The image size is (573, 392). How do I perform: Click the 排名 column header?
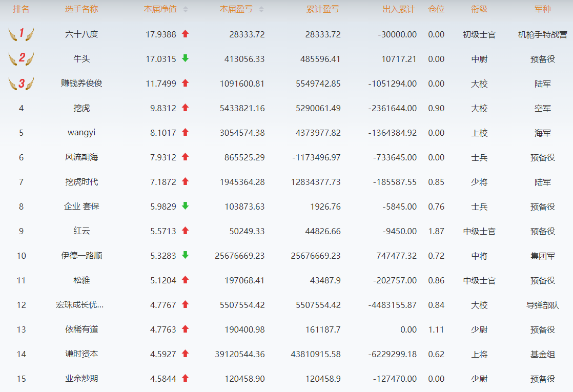point(21,9)
